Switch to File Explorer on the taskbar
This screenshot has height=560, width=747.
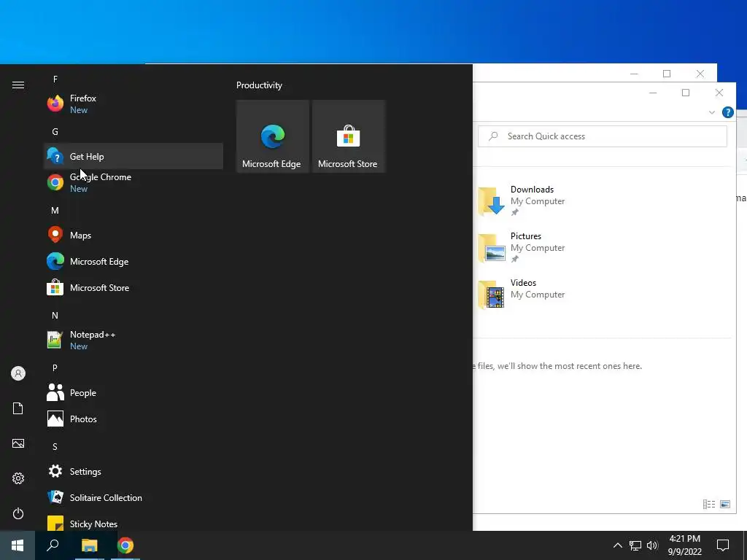tap(89, 545)
